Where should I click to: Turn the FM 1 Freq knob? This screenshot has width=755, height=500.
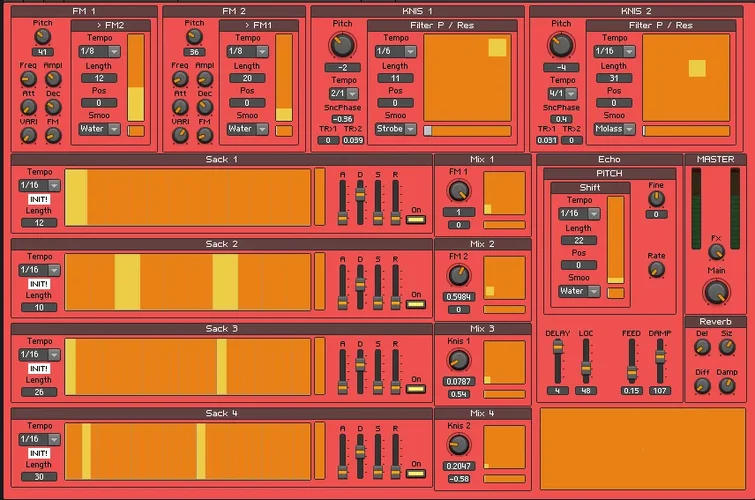point(28,79)
